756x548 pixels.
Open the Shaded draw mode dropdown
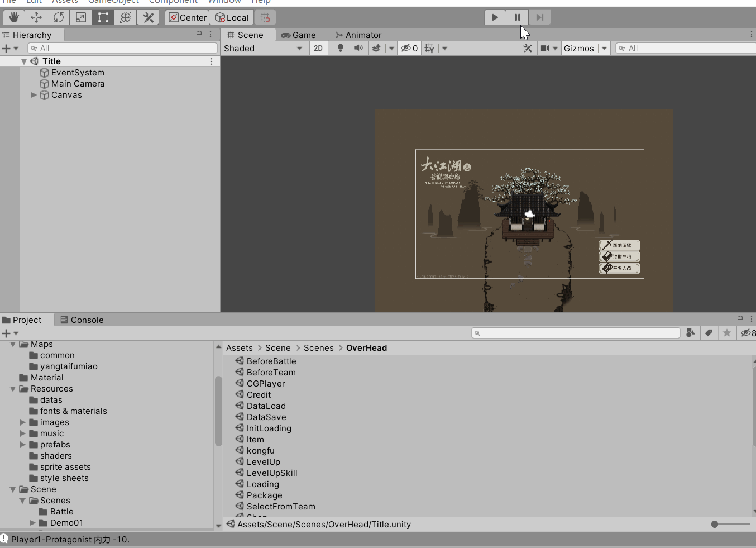263,48
